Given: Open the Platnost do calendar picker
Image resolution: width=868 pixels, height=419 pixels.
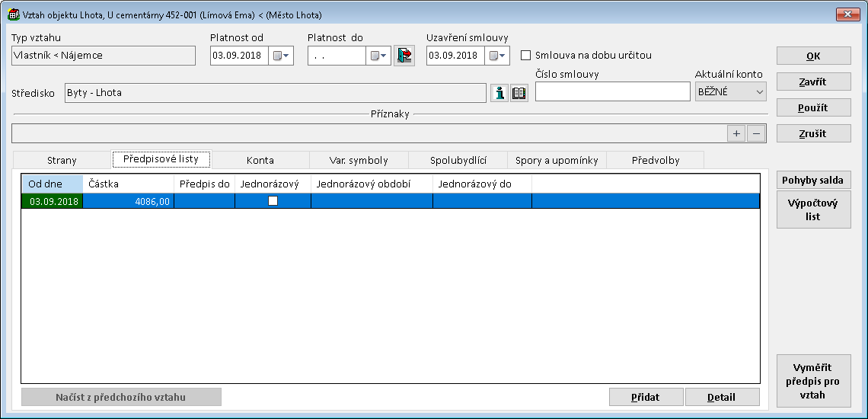Looking at the screenshot, I should point(378,56).
